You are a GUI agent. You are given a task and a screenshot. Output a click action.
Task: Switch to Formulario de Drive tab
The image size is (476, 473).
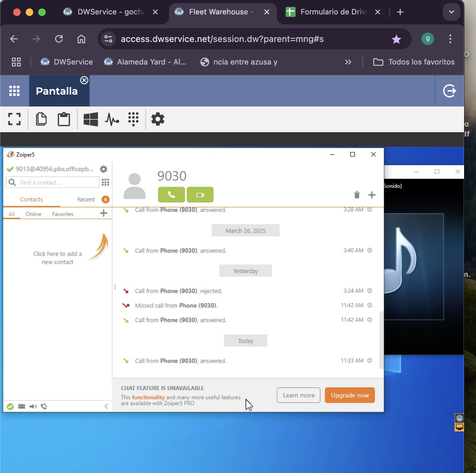coord(333,12)
